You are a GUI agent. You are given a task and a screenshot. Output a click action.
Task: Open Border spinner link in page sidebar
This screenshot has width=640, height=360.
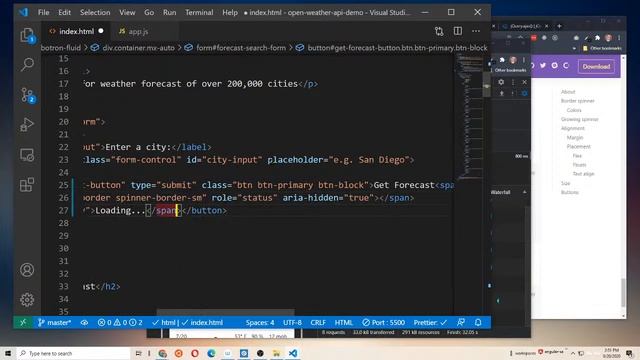[x=577, y=101]
